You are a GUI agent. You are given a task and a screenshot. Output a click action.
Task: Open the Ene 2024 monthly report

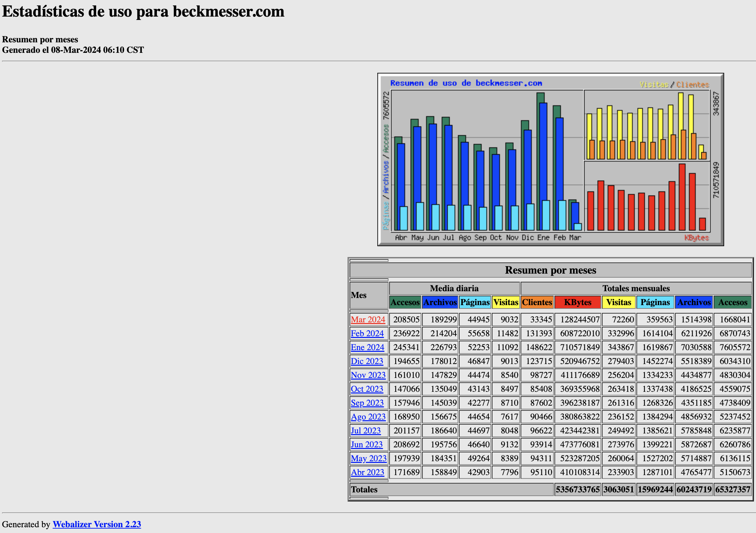pos(368,347)
